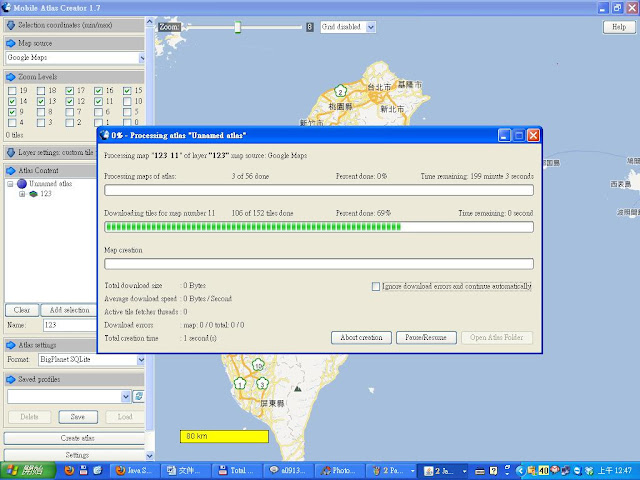Image resolution: width=640 pixels, height=480 pixels.
Task: Click the Mobile Atlas Creator title icon
Action: pyautogui.click(x=6, y=7)
